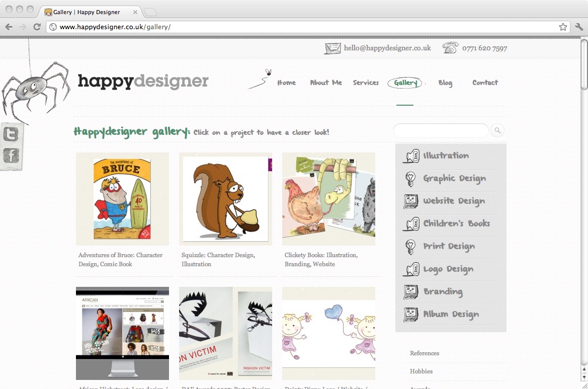This screenshot has height=389, width=588.
Task: Click the References sidebar link
Action: point(425,353)
